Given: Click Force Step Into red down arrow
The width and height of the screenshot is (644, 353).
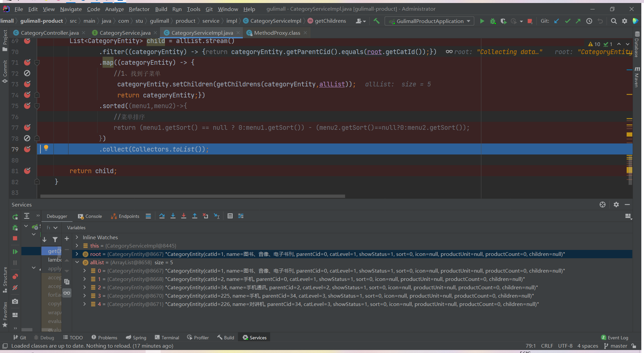Looking at the screenshot, I should point(184,216).
